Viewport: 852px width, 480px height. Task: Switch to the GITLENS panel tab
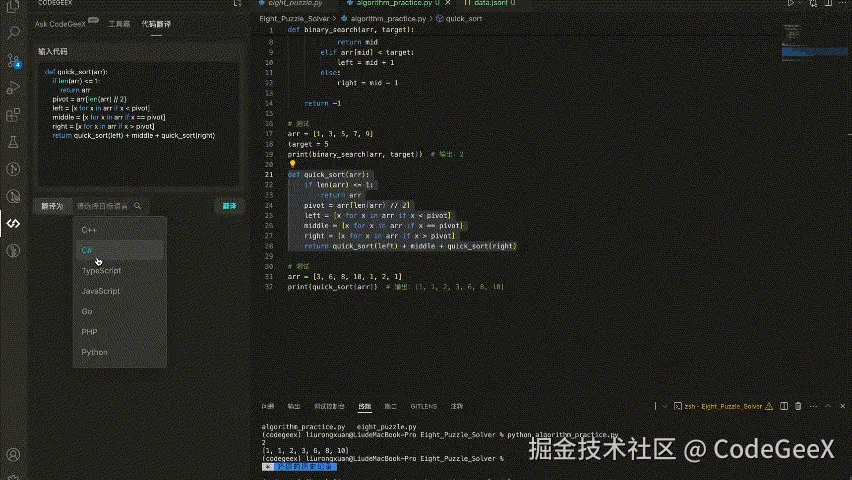coord(423,406)
